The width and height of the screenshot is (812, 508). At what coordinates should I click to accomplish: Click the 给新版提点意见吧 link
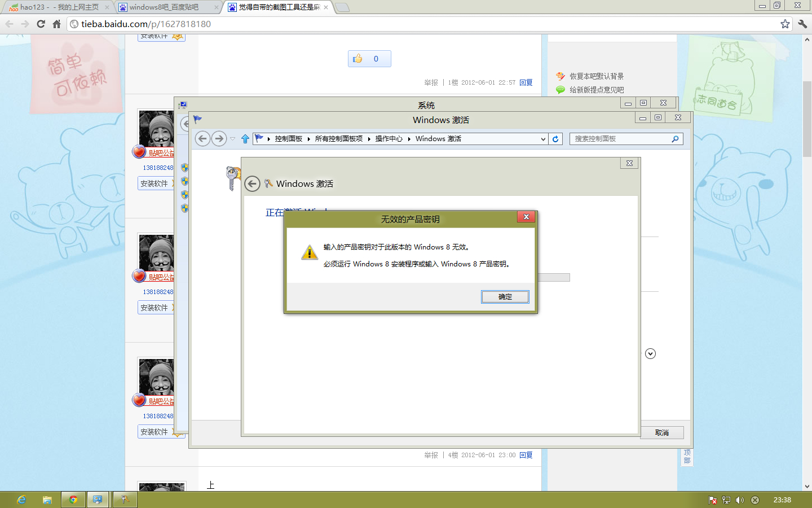pos(597,90)
